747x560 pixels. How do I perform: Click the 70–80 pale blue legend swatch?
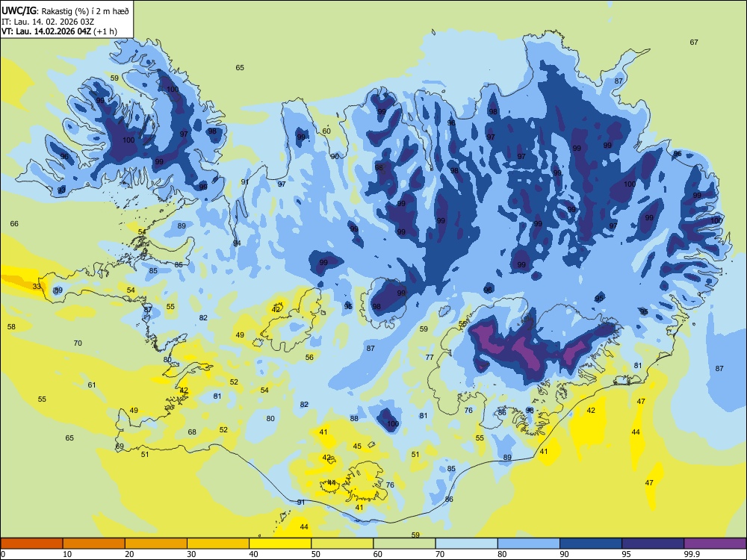[x=467, y=544]
